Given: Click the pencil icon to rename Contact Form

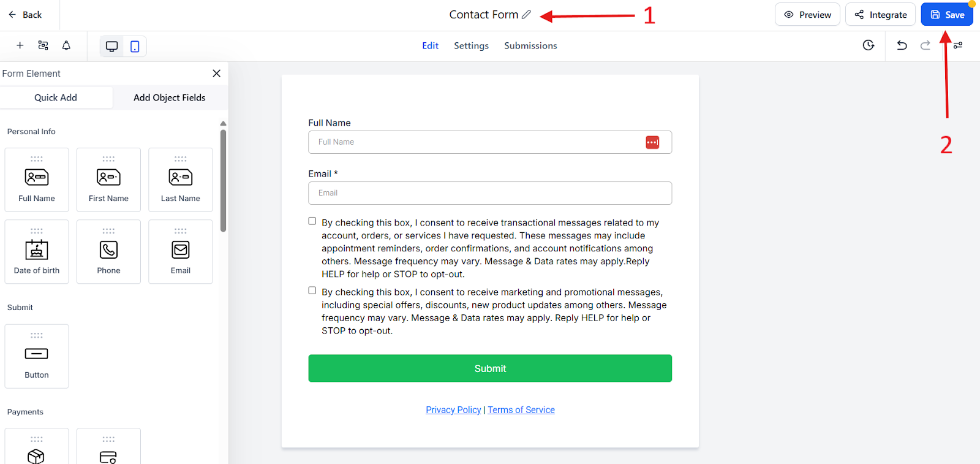Looking at the screenshot, I should click(526, 13).
